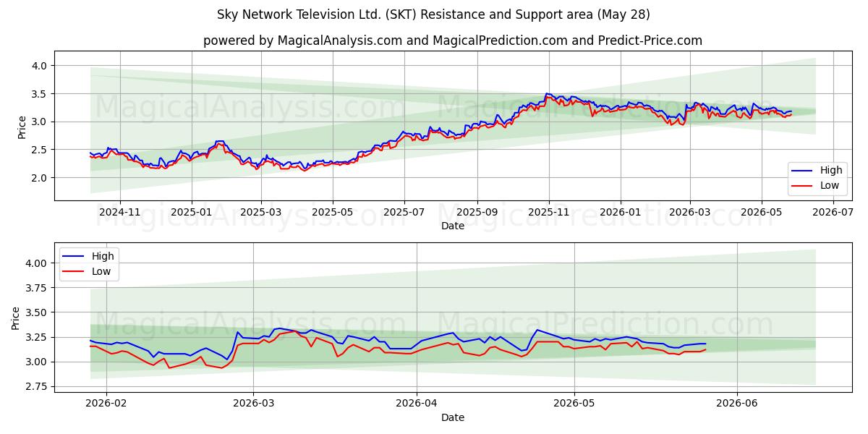The image size is (868, 434).
Task: Click the '2025-11' tick label on top chart
Action: point(549,212)
